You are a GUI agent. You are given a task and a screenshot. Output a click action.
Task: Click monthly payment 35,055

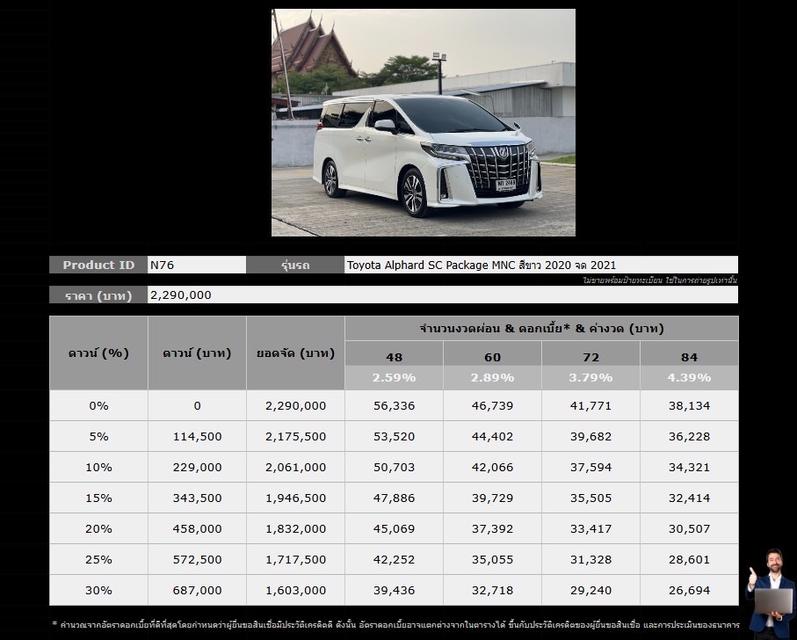(x=493, y=559)
